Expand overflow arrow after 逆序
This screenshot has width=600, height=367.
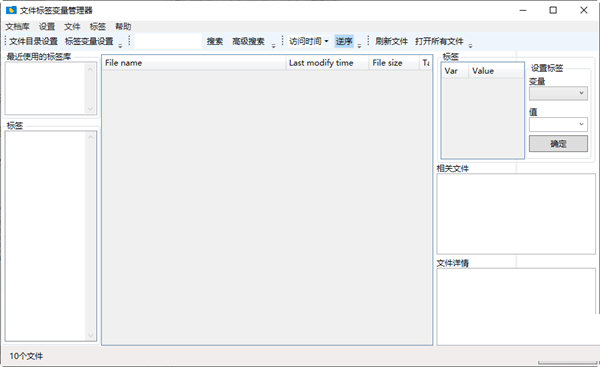tap(359, 46)
